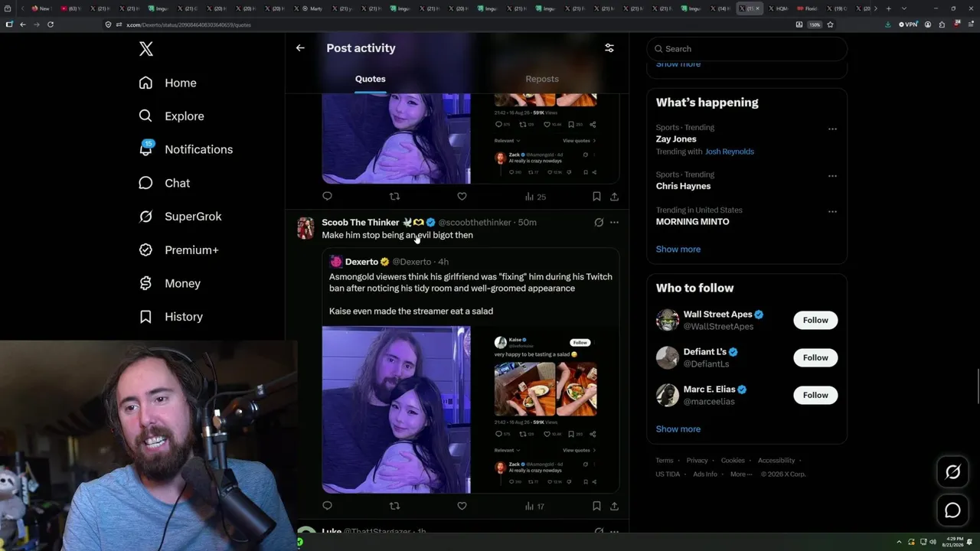The width and height of the screenshot is (980, 551).
Task: Reply to the post with 25 views
Action: coord(327,197)
